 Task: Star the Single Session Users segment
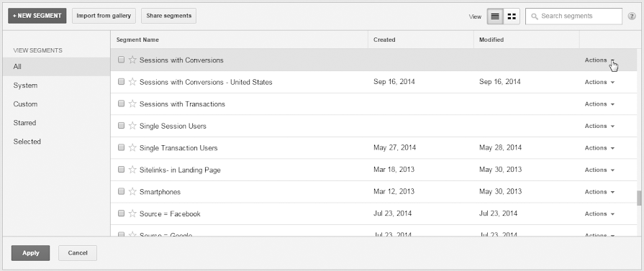click(x=132, y=126)
